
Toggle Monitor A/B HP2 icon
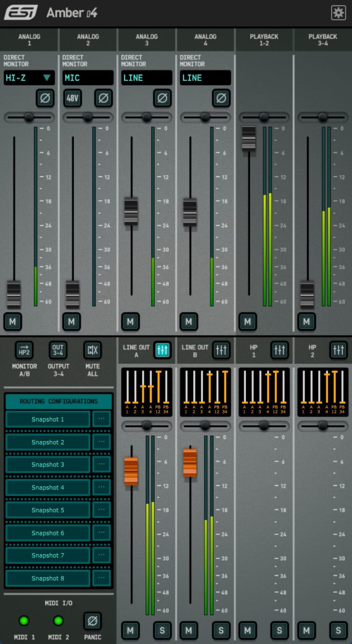coord(24,350)
